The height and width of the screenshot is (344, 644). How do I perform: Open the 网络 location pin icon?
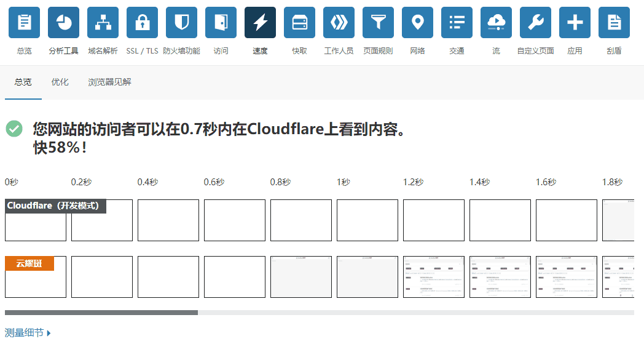pos(417,22)
